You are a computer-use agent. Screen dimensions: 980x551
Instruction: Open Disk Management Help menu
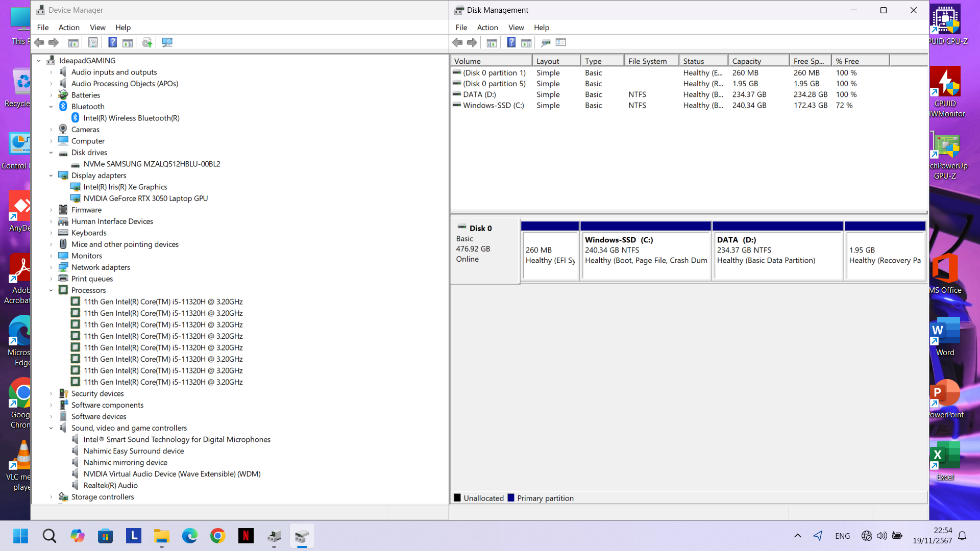(x=542, y=28)
